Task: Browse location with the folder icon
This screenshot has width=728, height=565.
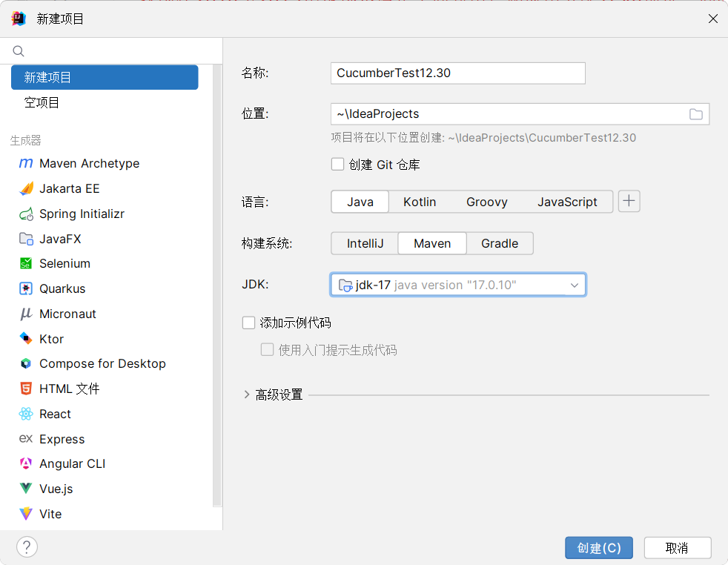Action: (695, 114)
